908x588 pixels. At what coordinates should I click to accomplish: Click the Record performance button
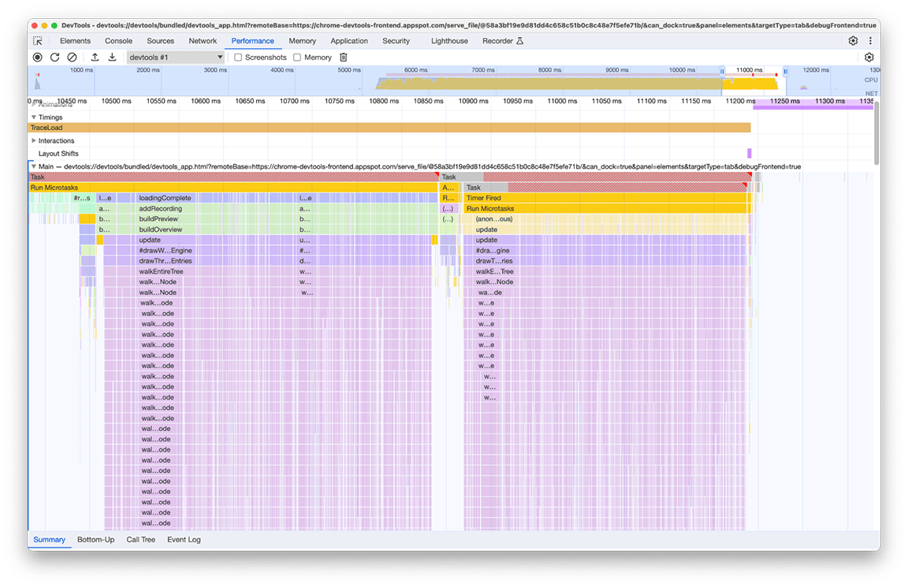[37, 57]
